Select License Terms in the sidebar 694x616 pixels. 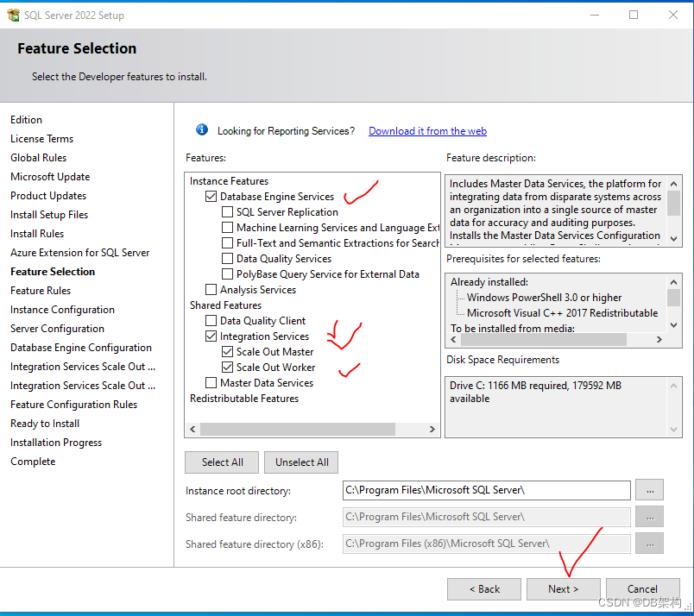point(42,139)
